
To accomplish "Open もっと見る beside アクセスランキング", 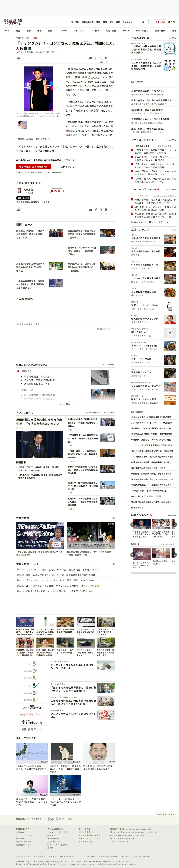I will (x=171, y=140).
